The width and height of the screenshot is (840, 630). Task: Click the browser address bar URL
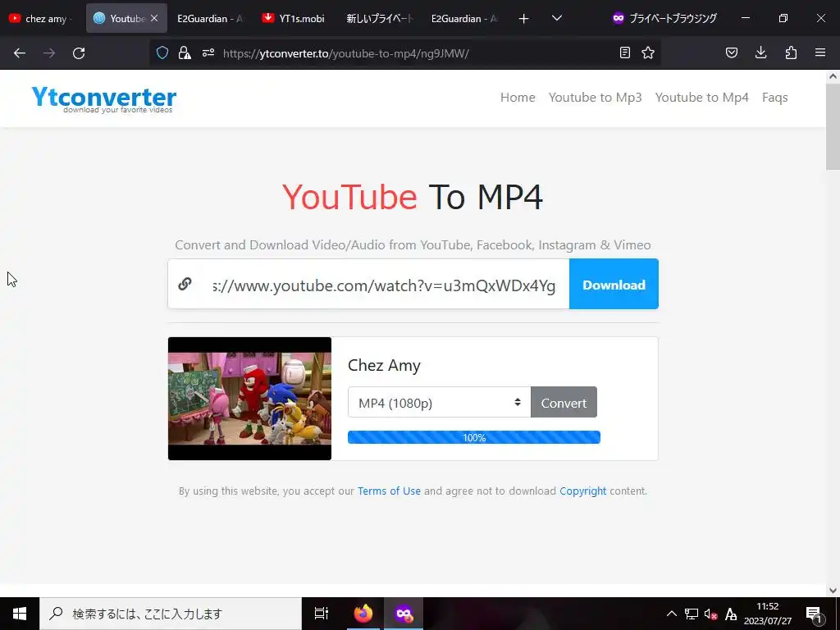(346, 53)
